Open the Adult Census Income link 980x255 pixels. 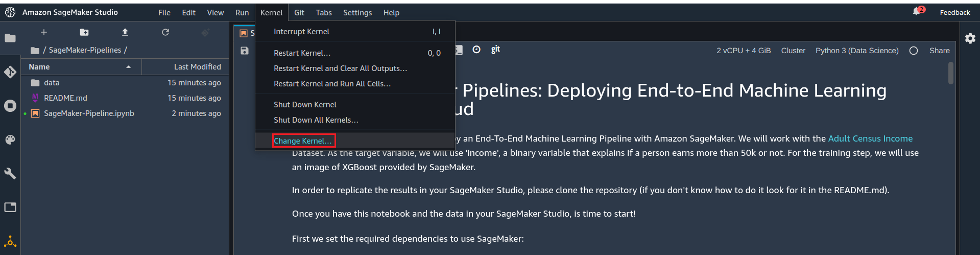870,138
